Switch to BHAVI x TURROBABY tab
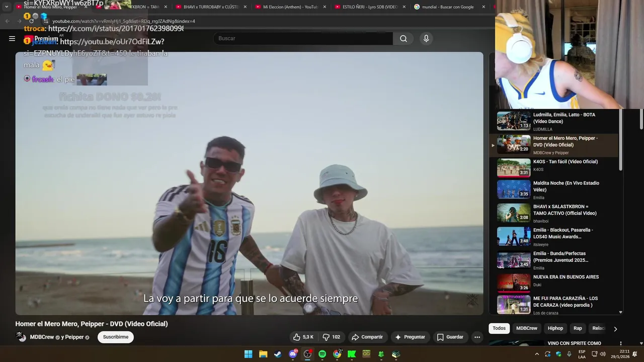Viewport: 644px width, 362px height. (x=211, y=7)
